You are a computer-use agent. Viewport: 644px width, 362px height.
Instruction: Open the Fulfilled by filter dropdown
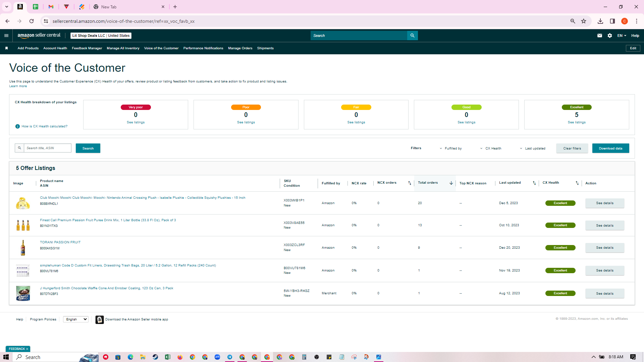point(451,148)
